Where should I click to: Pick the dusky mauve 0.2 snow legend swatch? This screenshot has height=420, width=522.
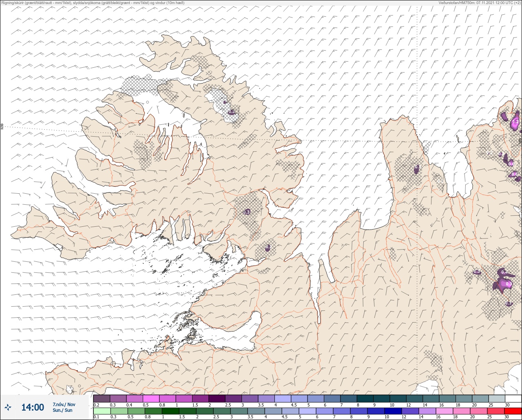pos(102,398)
